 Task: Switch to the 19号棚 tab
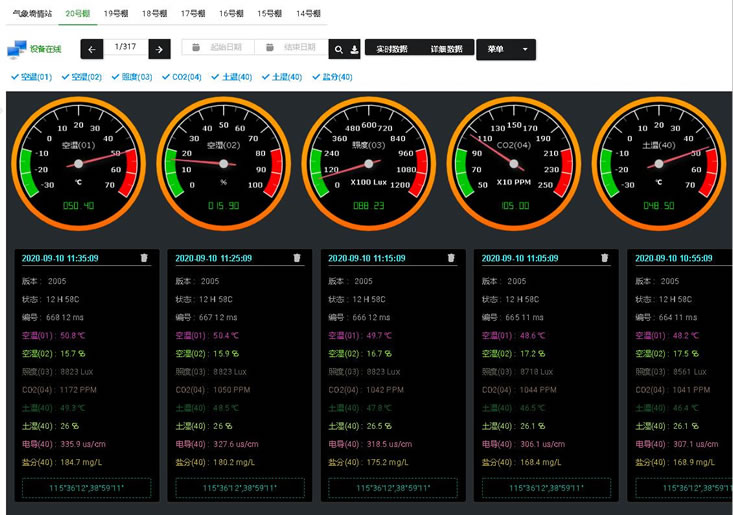click(116, 14)
